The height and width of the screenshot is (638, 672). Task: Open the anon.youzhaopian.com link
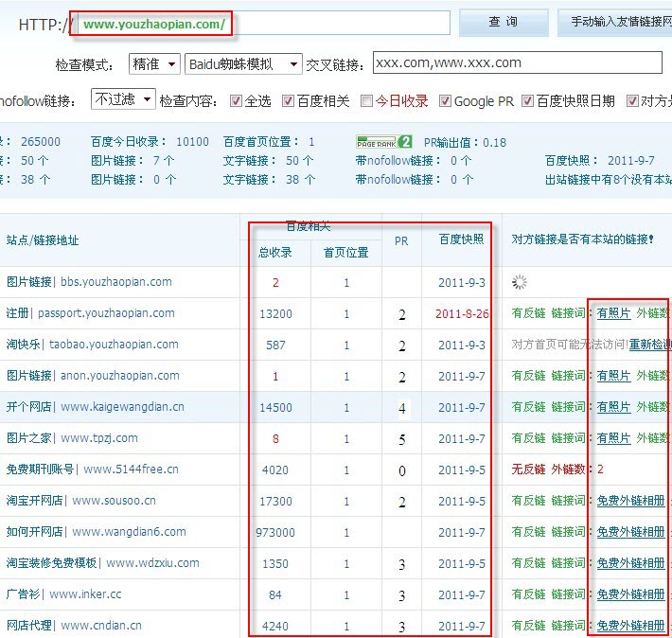click(120, 376)
